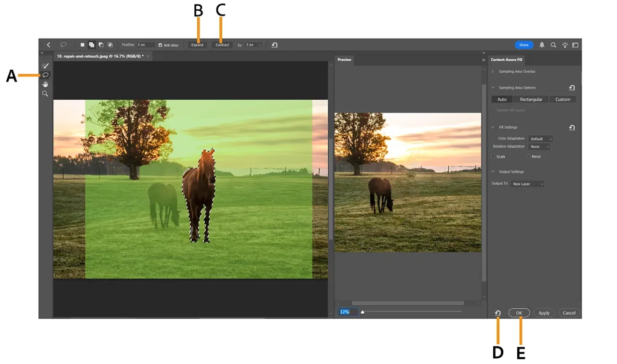Click the 12% zoom value field

click(348, 312)
